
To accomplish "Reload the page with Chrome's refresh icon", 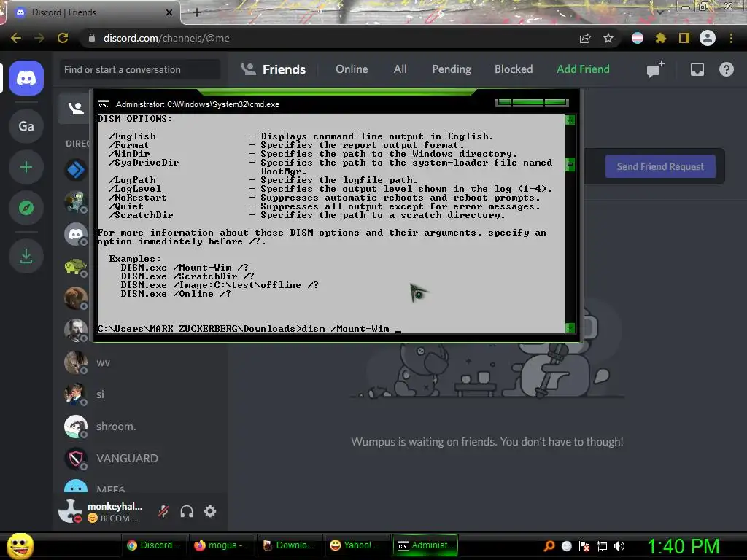I will tap(63, 38).
